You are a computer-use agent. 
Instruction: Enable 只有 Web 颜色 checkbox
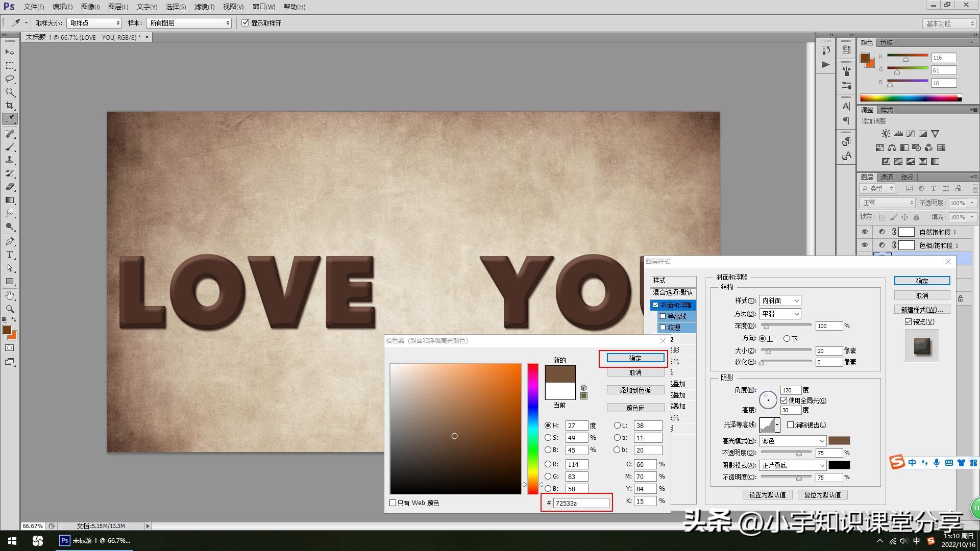coord(393,503)
